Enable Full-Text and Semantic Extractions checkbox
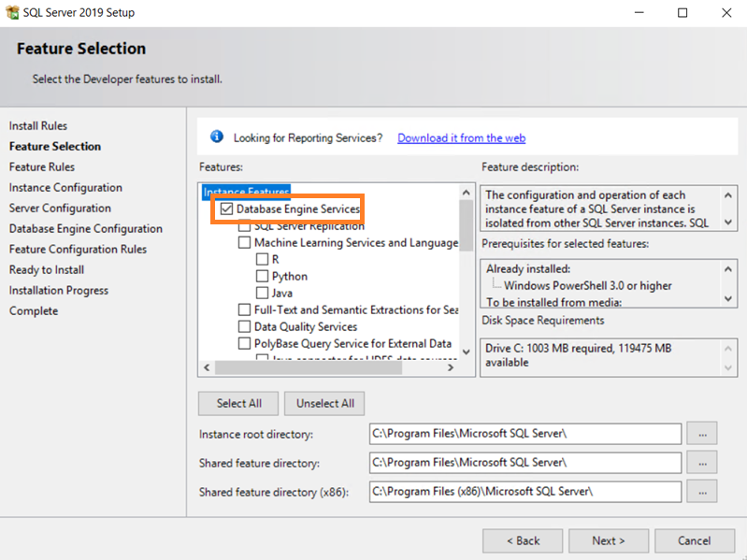 244,309
